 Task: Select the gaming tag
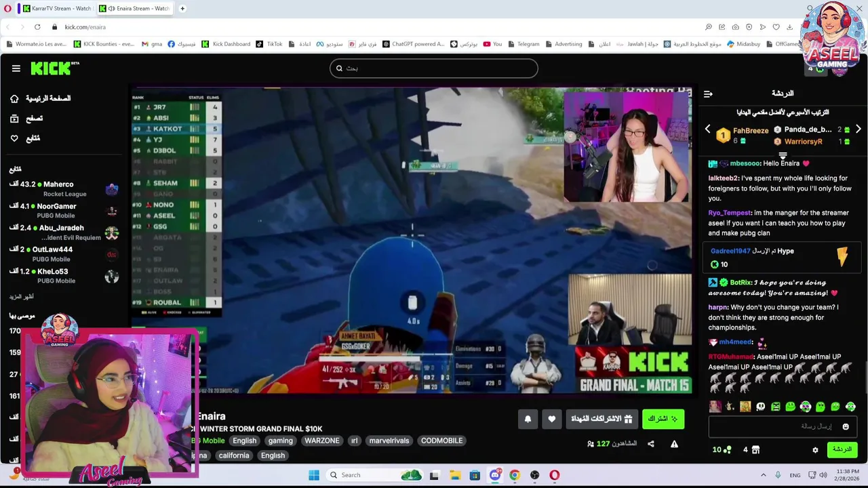click(x=280, y=441)
